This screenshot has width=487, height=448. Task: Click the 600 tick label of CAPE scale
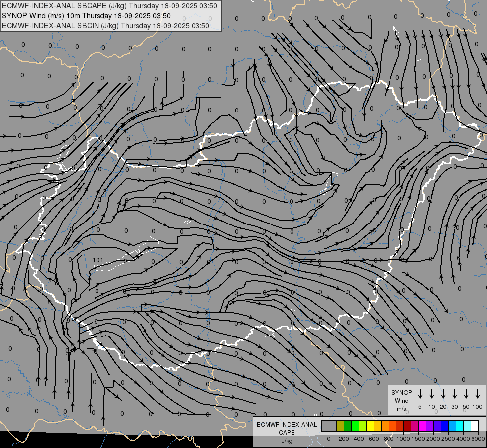374,439
